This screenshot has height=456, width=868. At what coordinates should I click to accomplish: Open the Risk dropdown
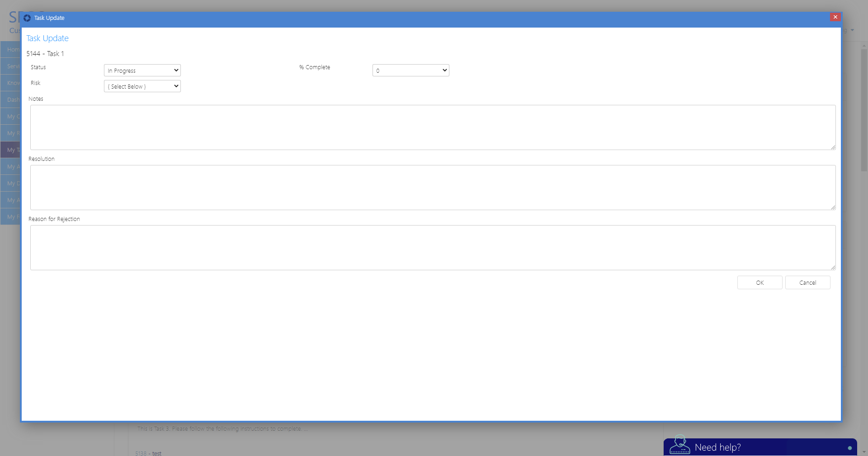(142, 86)
